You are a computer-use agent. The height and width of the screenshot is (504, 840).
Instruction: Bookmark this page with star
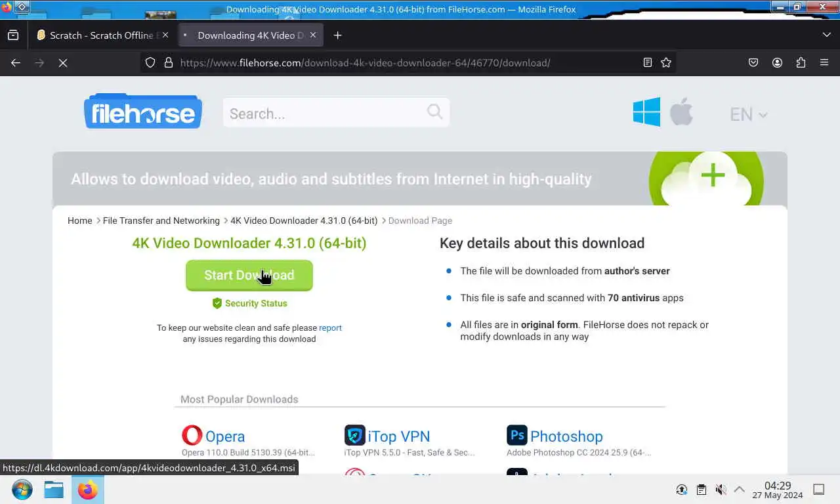tap(666, 63)
